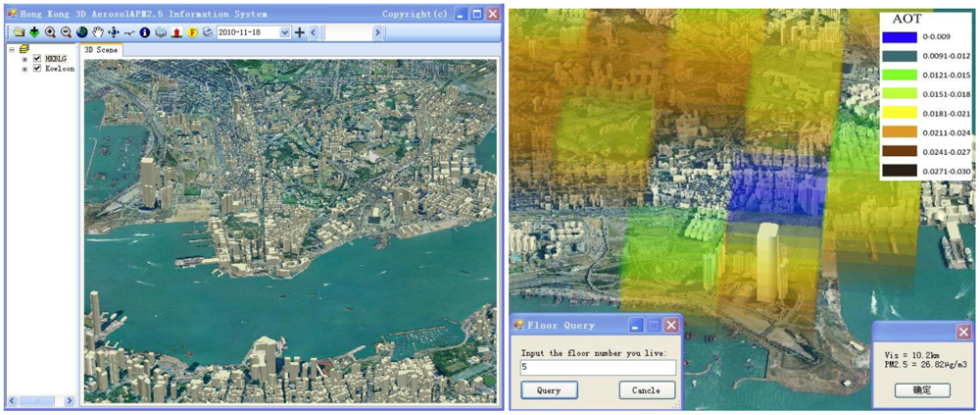The image size is (980, 415).
Task: Click the yellow F floor query icon
Action: [x=193, y=32]
